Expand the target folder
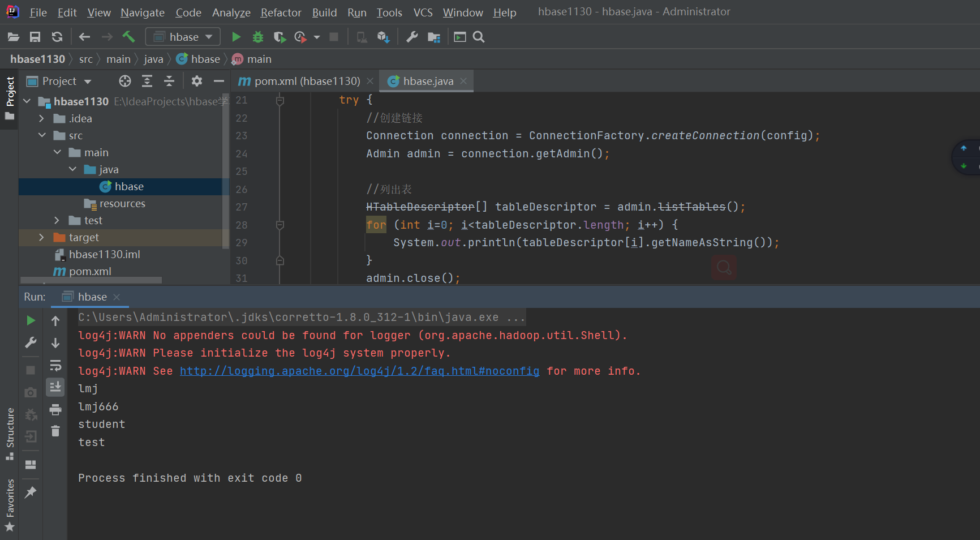Image resolution: width=980 pixels, height=540 pixels. (41, 237)
